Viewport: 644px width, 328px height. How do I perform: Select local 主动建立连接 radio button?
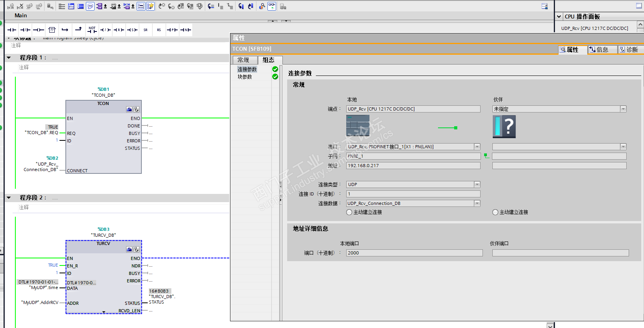click(349, 212)
